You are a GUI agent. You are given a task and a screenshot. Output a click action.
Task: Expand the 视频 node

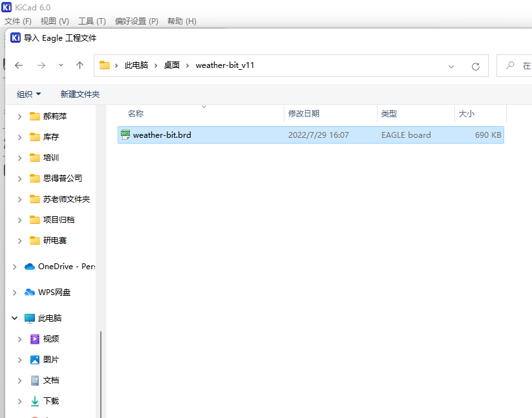click(x=19, y=339)
